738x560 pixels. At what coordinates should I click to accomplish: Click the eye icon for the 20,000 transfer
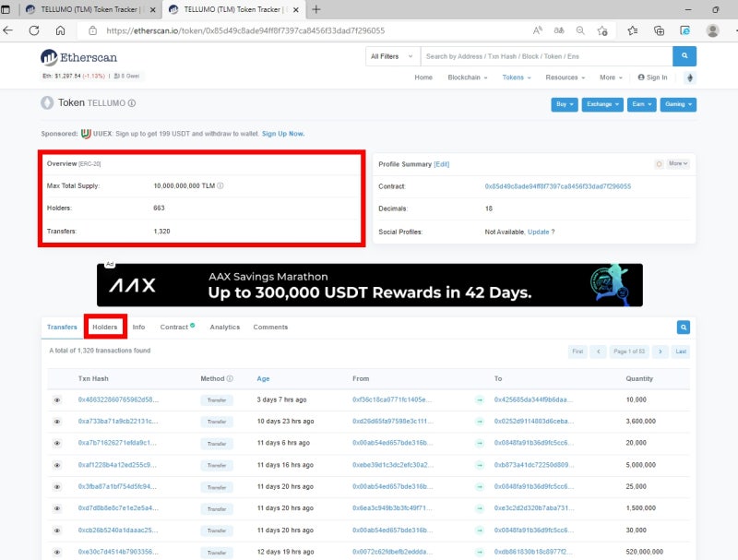tap(57, 443)
